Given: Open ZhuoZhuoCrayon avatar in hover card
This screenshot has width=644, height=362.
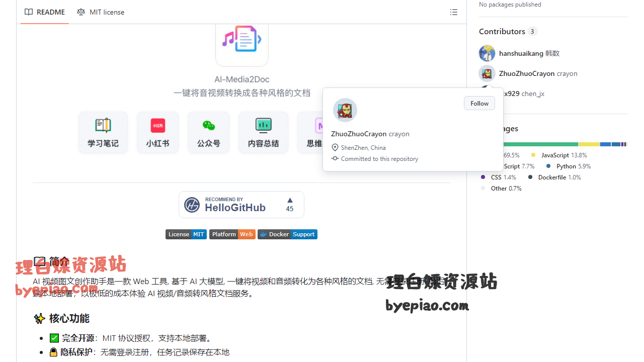Looking at the screenshot, I should click(x=345, y=110).
